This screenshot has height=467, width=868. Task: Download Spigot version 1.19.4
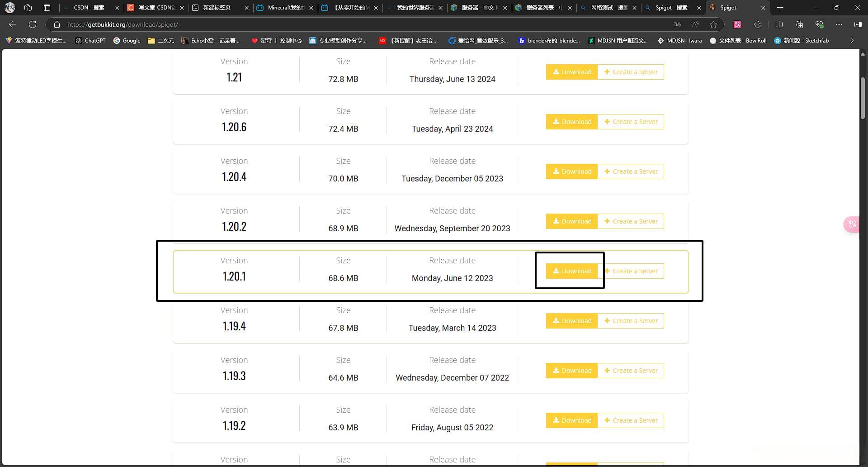(572, 321)
